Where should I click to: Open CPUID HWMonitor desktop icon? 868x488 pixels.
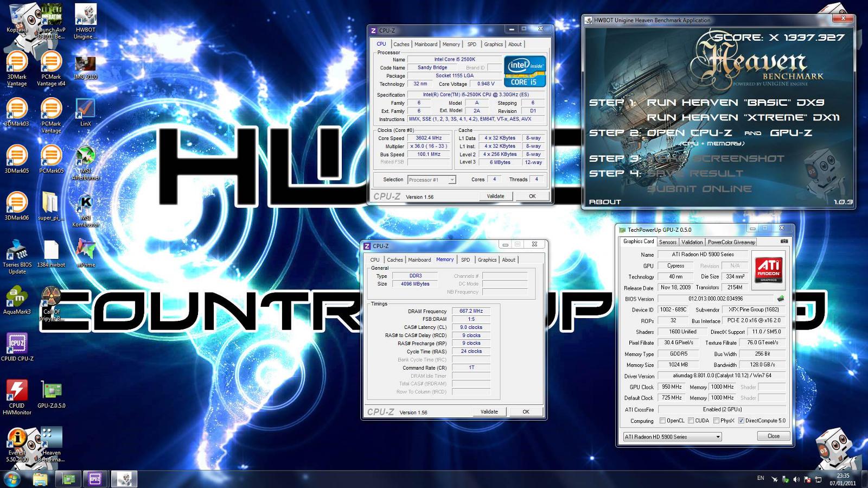17,398
